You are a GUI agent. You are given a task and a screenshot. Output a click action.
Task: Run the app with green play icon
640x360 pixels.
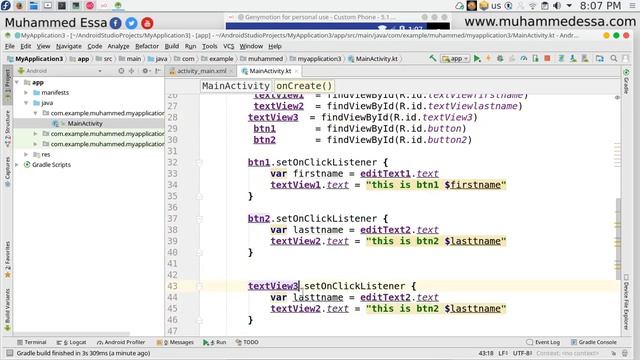[477, 59]
